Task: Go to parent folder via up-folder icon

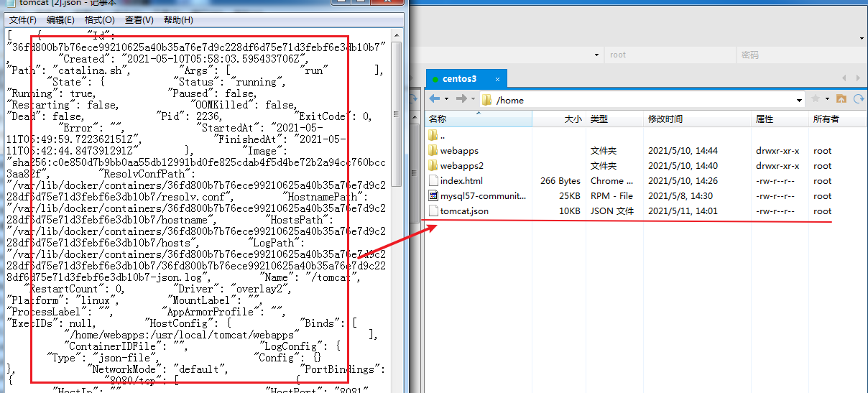Action: tap(840, 98)
